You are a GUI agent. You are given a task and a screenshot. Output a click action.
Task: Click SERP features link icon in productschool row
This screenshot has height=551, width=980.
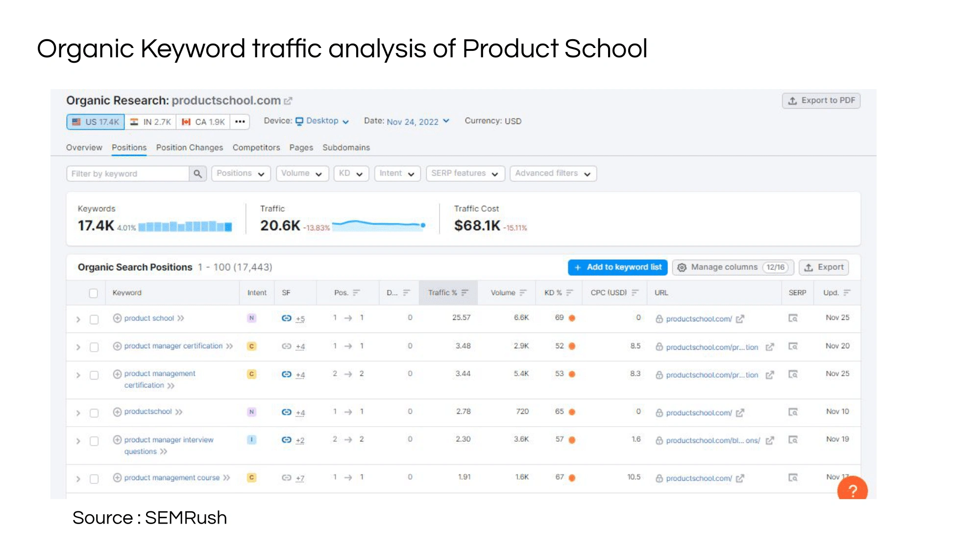click(x=287, y=412)
